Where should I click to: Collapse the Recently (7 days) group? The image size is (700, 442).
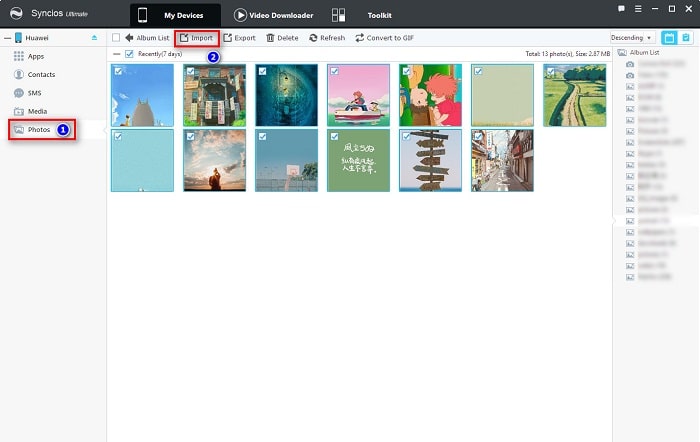click(116, 53)
